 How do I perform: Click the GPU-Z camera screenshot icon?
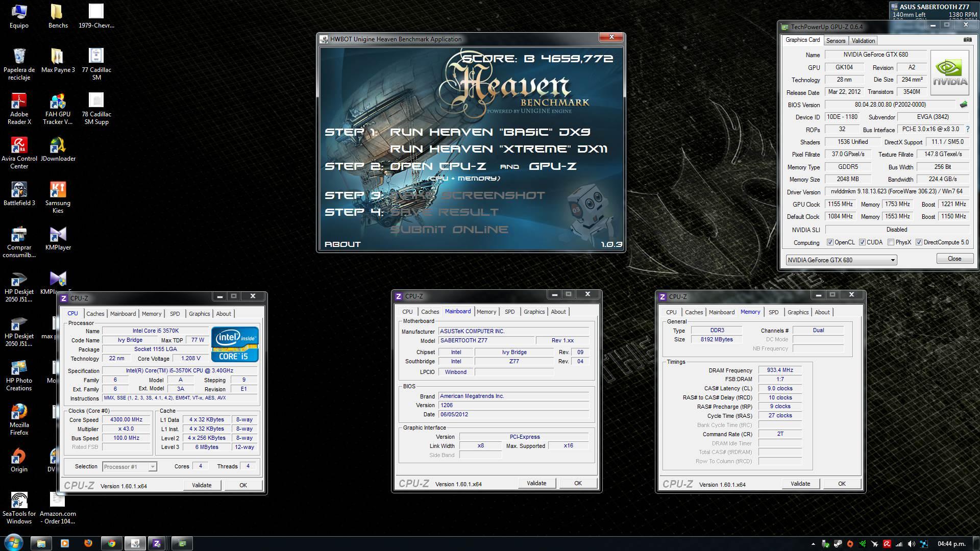coord(967,40)
